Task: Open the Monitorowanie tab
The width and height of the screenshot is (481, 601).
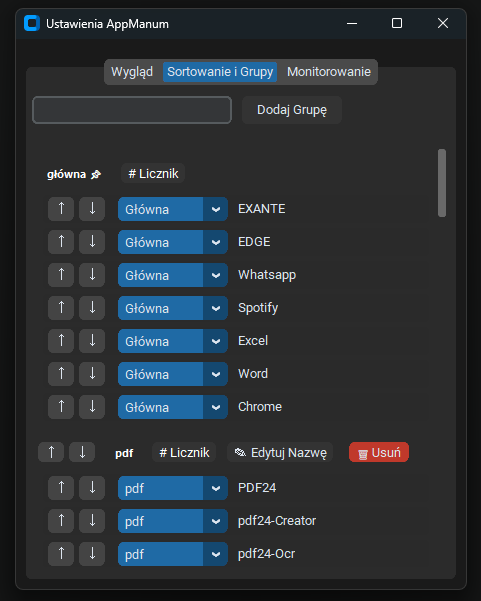Action: click(x=329, y=72)
